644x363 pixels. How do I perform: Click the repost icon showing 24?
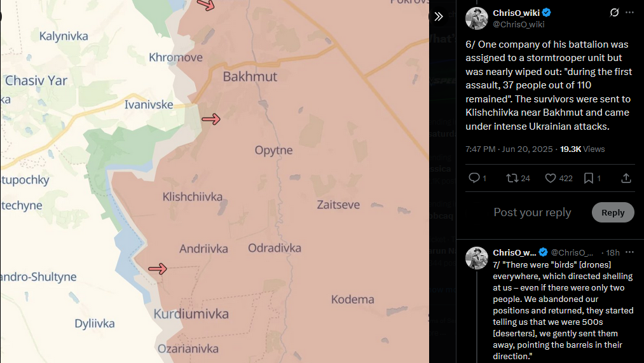click(x=512, y=178)
